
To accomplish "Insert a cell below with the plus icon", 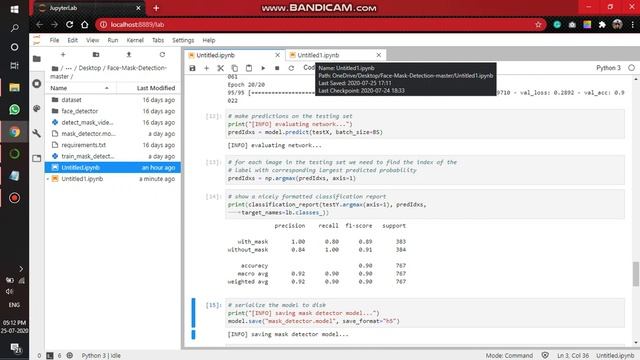I will (207, 68).
